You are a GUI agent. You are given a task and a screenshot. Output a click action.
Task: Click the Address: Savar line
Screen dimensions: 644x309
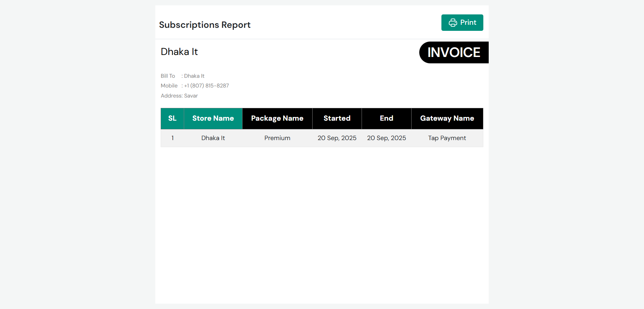179,96
